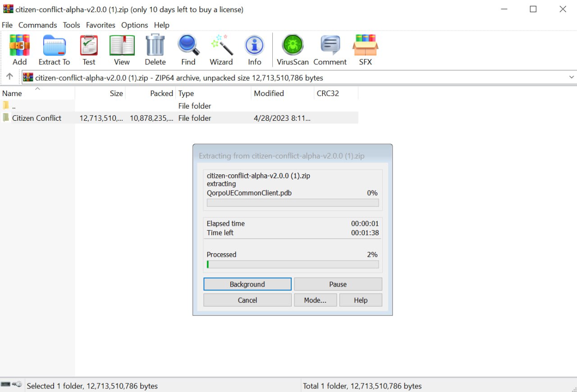Click the 12,713,510 size cell
The height and width of the screenshot is (392, 577).
coord(101,118)
